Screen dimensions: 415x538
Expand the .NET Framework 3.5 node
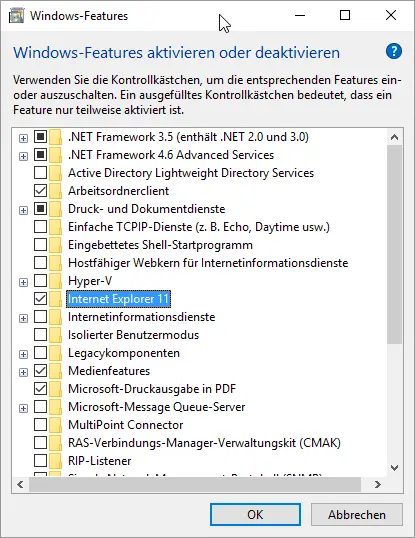(x=23, y=138)
